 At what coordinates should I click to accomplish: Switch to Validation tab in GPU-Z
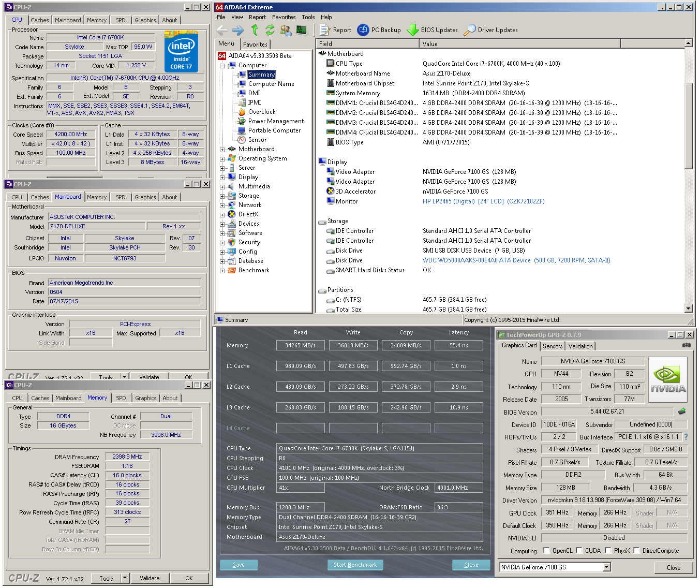pos(580,346)
